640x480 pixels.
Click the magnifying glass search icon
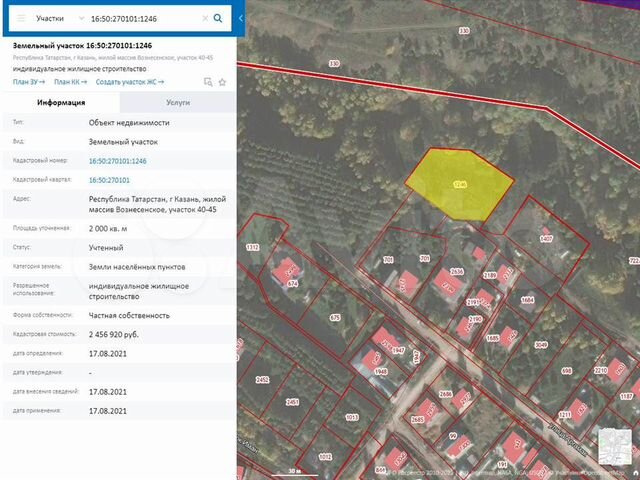[x=219, y=18]
